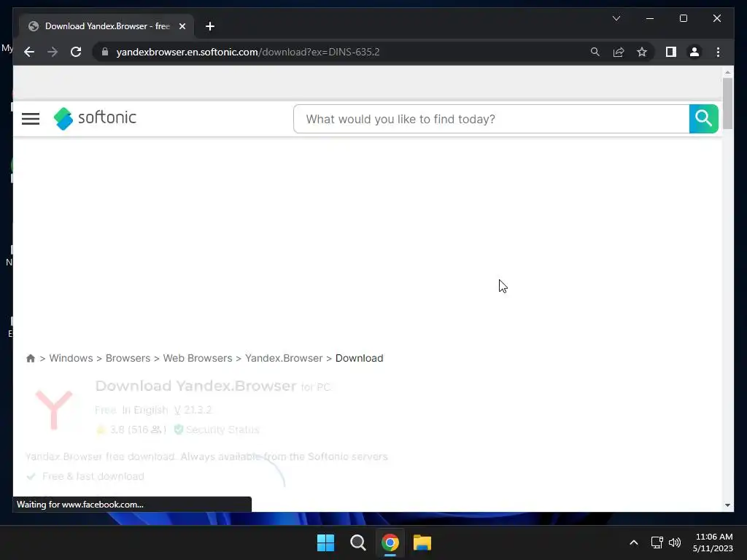Go to Softonic home via breadcrumb icon
Image resolution: width=747 pixels, height=560 pixels.
click(x=31, y=358)
